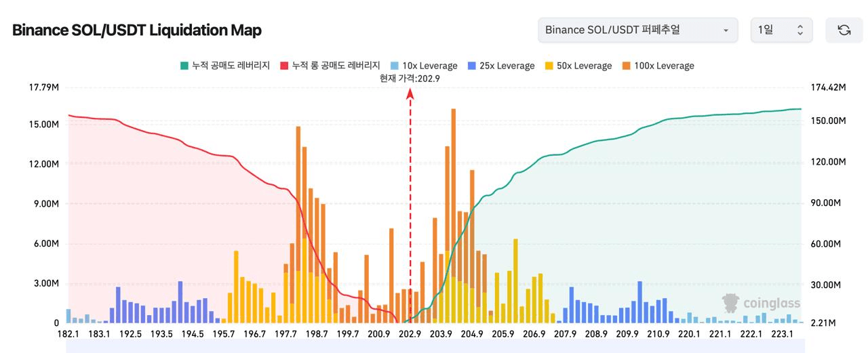The image size is (868, 353).
Task: Click the 197.7 x-axis price label
Action: click(286, 334)
